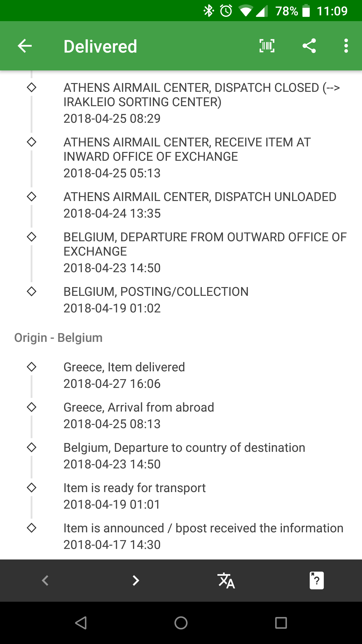Open recent apps square button
362x644 pixels.
pos(281,623)
